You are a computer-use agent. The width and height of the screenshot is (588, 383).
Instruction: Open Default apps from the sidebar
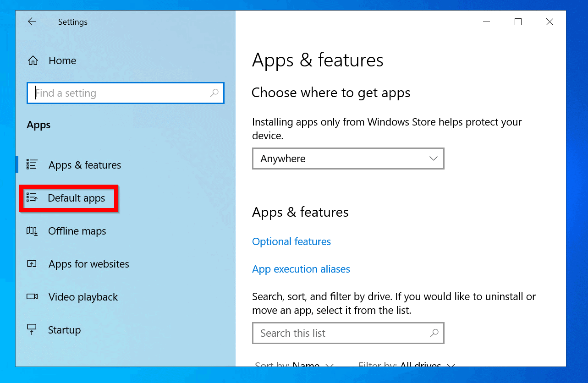coord(69,198)
